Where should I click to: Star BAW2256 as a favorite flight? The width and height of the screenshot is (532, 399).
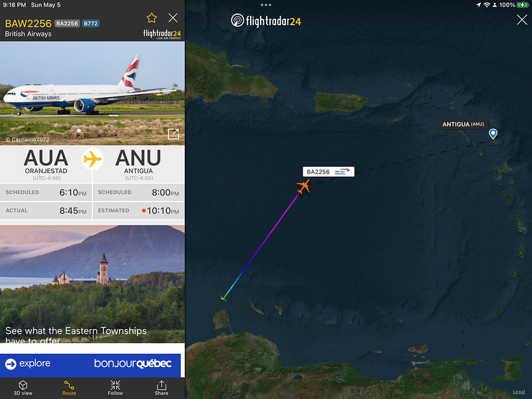coord(152,18)
